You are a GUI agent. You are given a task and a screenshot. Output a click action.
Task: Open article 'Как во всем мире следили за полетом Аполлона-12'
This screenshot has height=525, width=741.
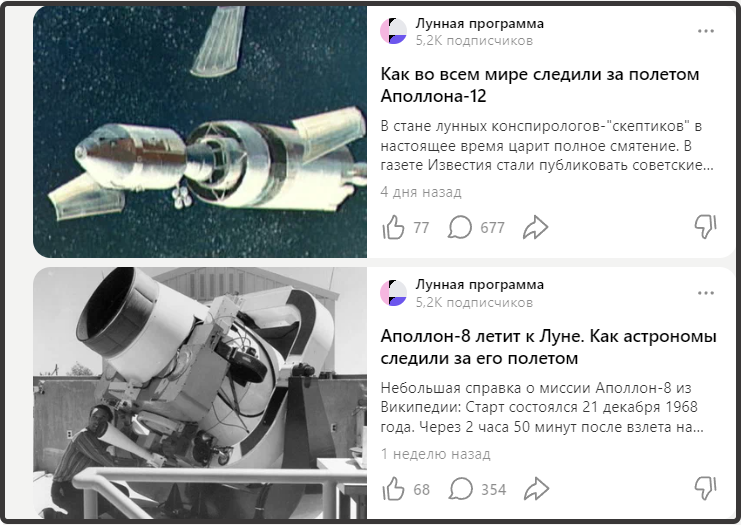(540, 85)
